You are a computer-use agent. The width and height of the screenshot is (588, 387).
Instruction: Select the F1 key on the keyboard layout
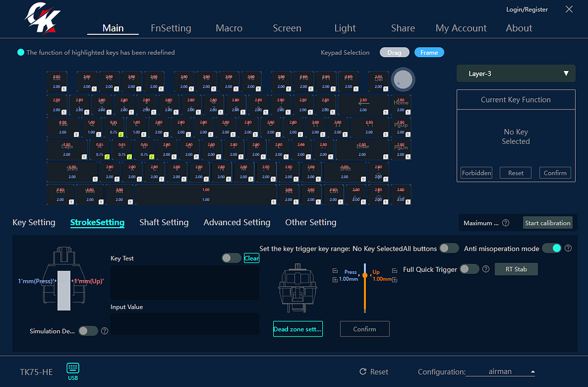point(87,82)
